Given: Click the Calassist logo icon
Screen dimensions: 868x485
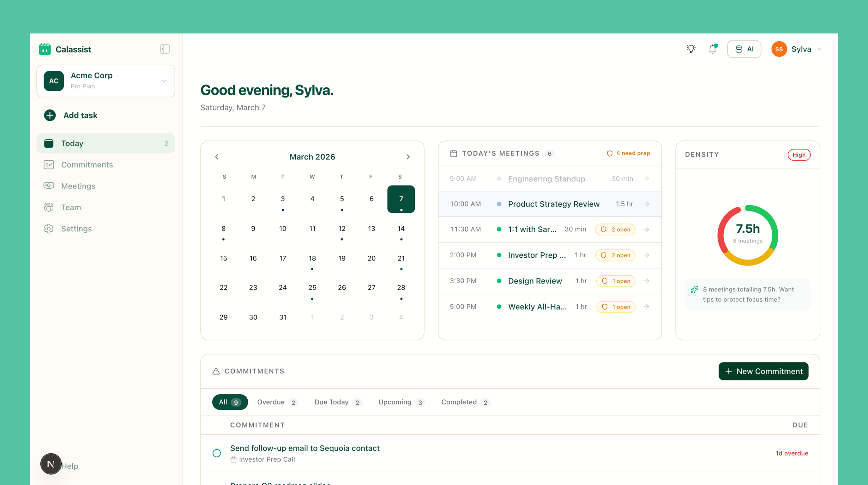Looking at the screenshot, I should coord(45,49).
